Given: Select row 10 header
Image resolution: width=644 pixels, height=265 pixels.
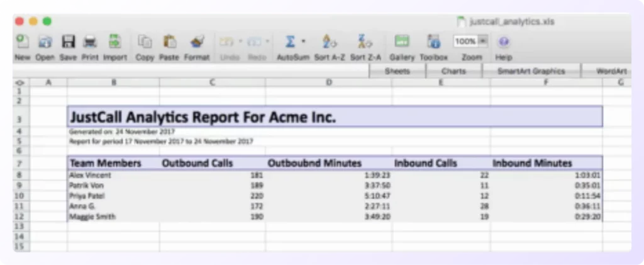Looking at the screenshot, I should [x=21, y=196].
